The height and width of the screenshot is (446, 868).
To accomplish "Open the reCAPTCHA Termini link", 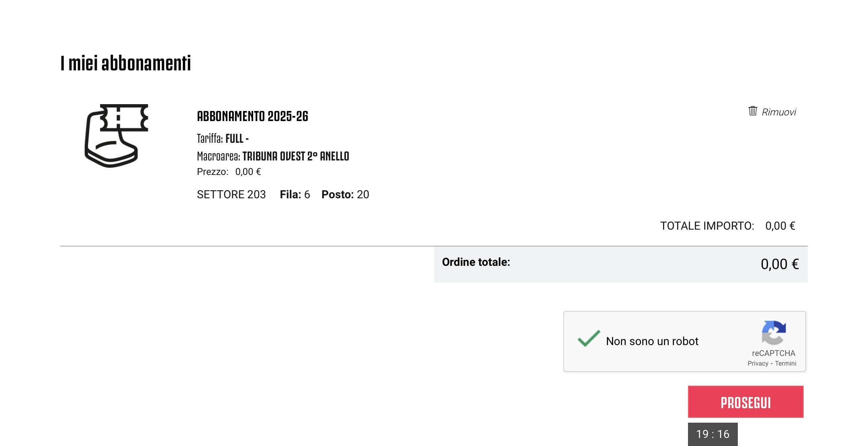I will coord(786,364).
